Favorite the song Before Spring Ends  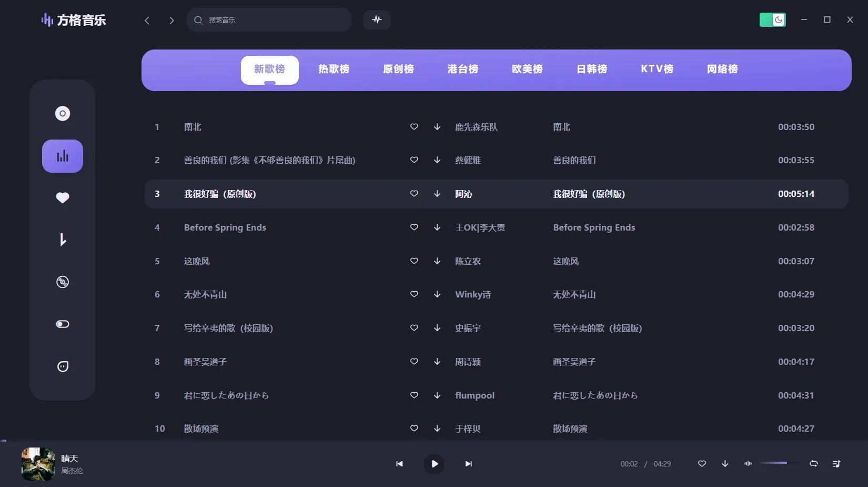(414, 227)
